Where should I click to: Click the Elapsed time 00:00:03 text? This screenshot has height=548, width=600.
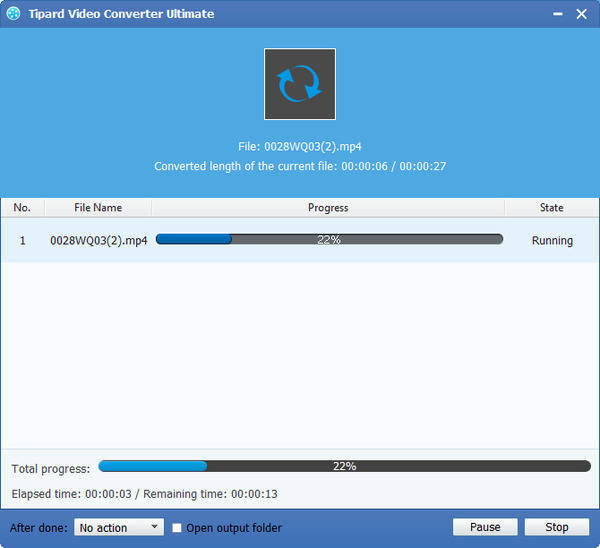click(x=72, y=494)
